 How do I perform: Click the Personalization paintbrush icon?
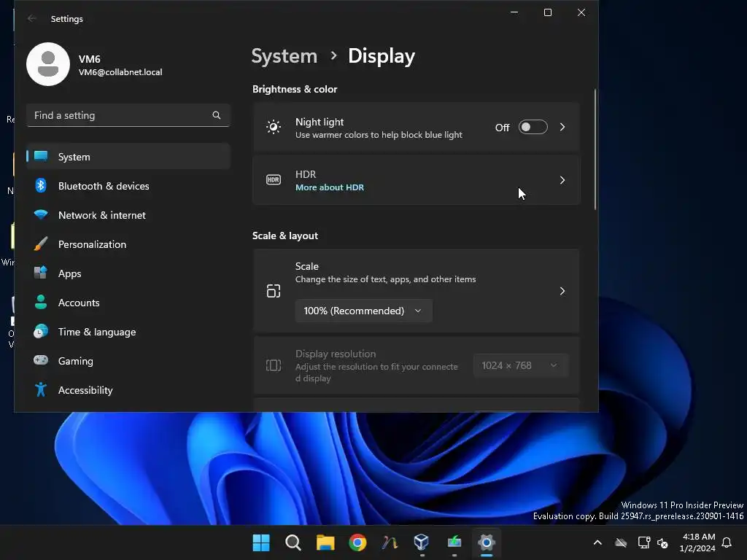click(41, 244)
